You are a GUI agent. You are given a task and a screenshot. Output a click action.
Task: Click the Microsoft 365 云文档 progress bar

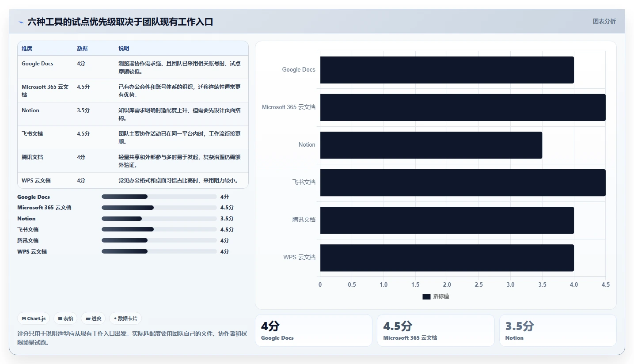point(159,208)
